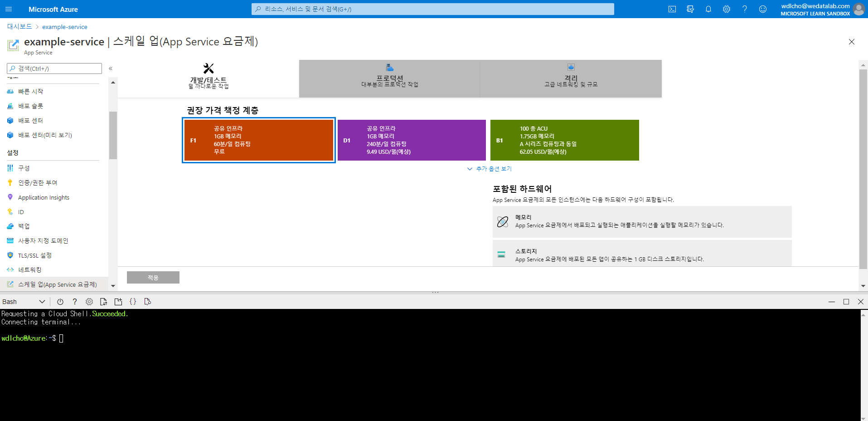Viewport: 868px width, 421px height.
Task: Open the feedback smiley icon
Action: point(763,9)
